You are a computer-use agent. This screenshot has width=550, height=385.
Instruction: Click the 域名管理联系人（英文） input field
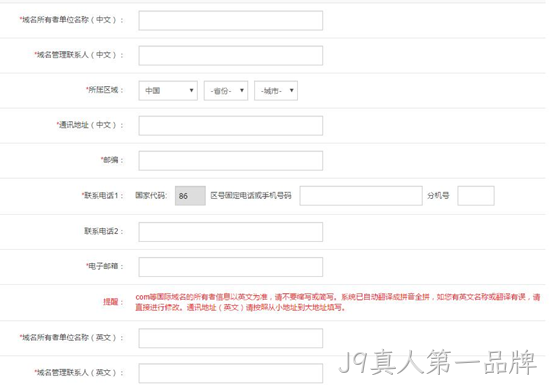pyautogui.click(x=230, y=373)
